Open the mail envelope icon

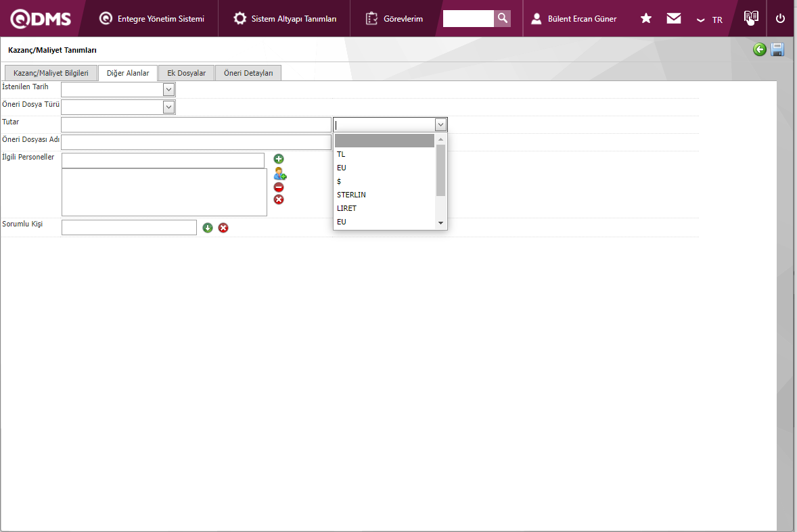click(673, 18)
